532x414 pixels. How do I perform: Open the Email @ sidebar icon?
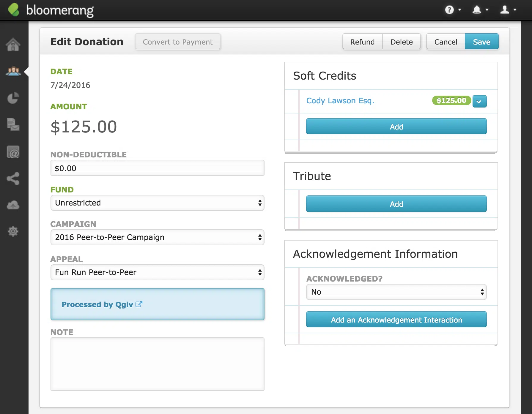tap(13, 152)
